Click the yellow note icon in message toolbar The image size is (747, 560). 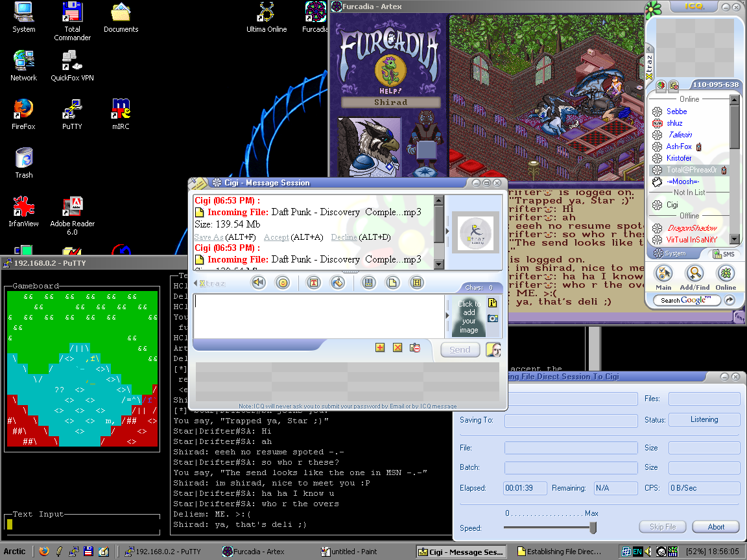tap(392, 283)
